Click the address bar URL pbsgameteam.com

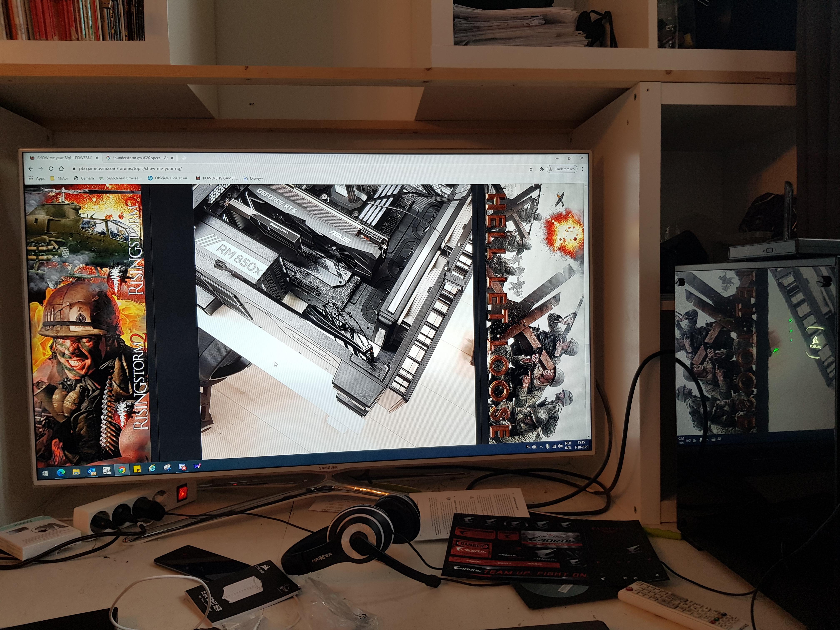tap(130, 169)
